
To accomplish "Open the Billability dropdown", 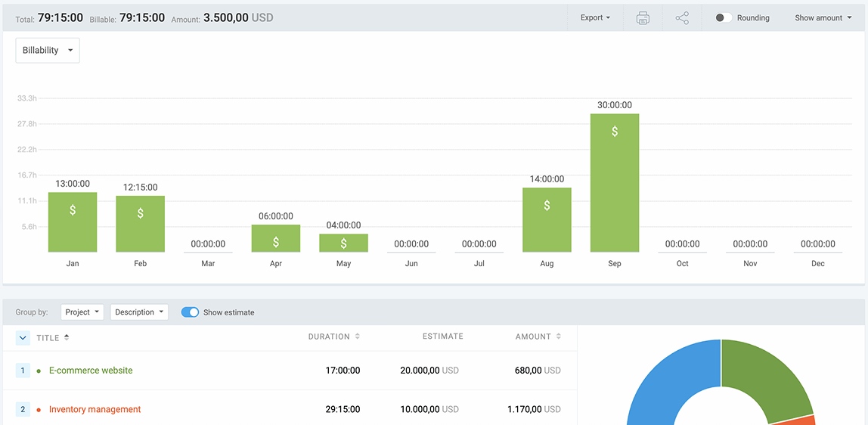I will point(48,51).
